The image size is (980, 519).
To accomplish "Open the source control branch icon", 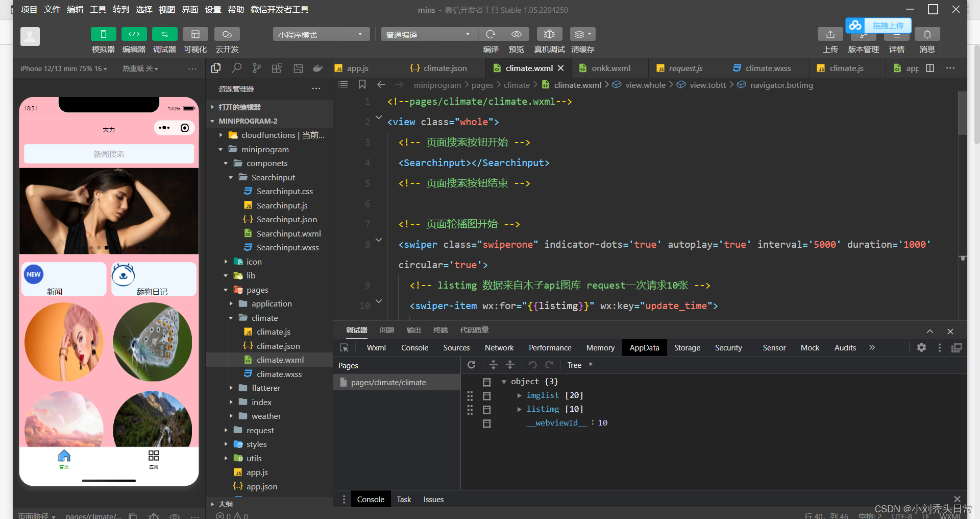I will [x=257, y=68].
